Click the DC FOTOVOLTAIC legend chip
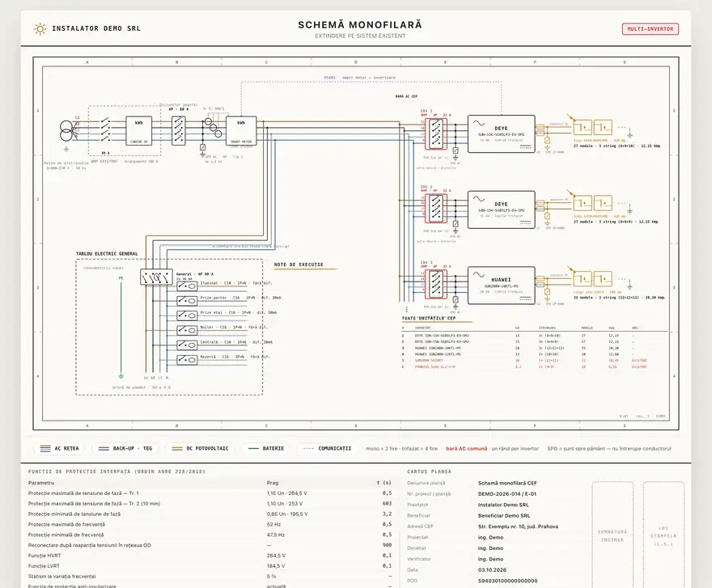712x588 pixels. coord(201,449)
